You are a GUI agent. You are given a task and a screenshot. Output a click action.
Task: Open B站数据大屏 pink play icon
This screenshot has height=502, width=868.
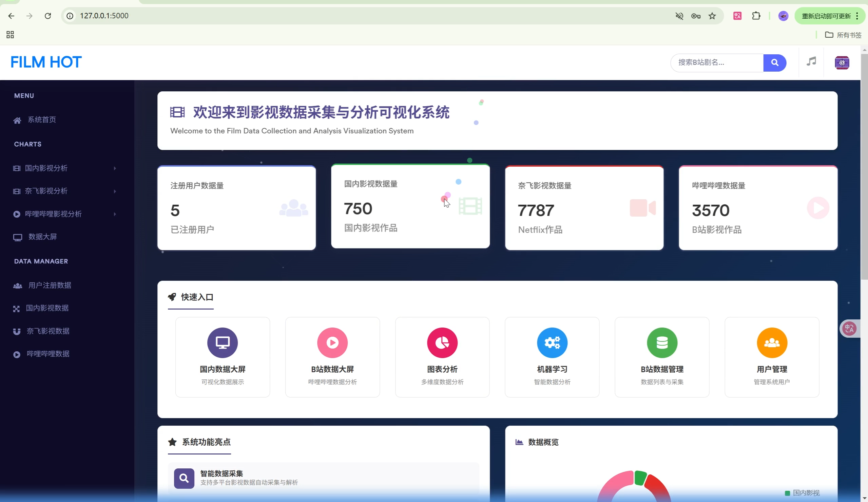tap(332, 342)
